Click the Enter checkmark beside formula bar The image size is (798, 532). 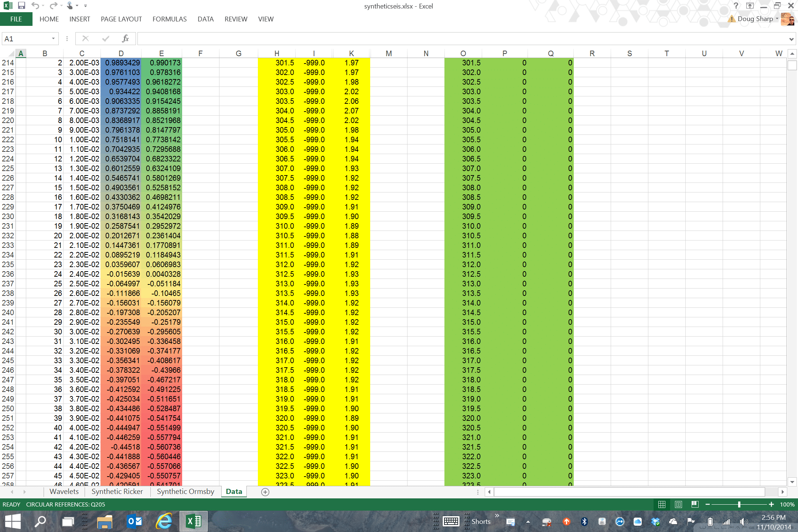coord(106,38)
